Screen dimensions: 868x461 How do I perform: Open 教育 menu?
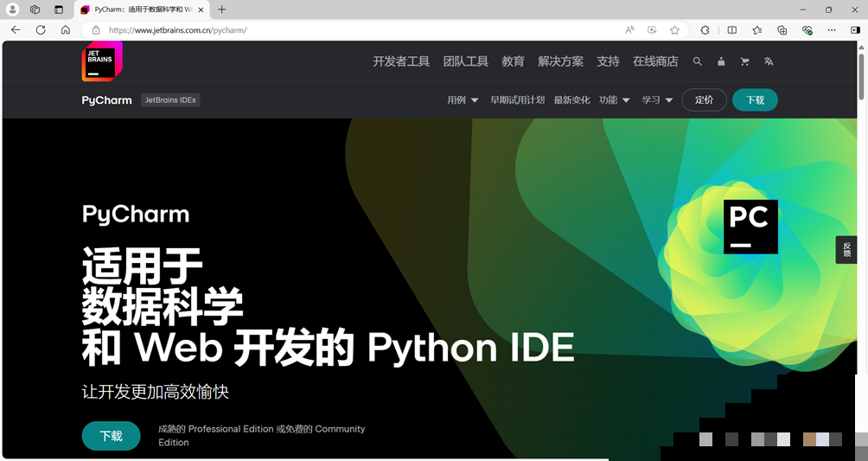514,61
